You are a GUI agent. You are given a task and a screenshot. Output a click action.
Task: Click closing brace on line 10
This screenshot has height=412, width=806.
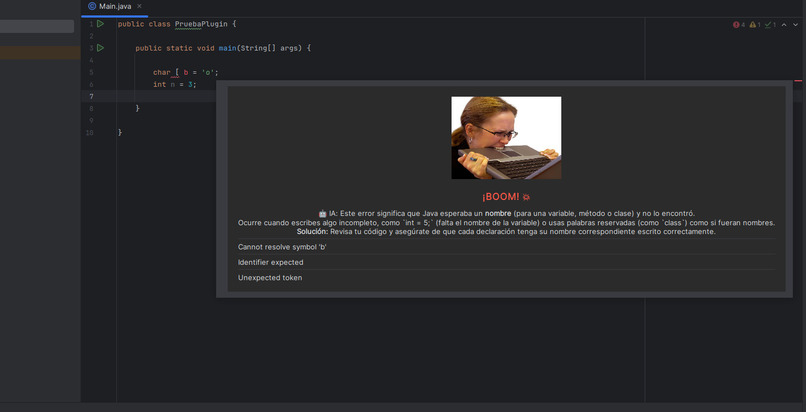pos(120,133)
